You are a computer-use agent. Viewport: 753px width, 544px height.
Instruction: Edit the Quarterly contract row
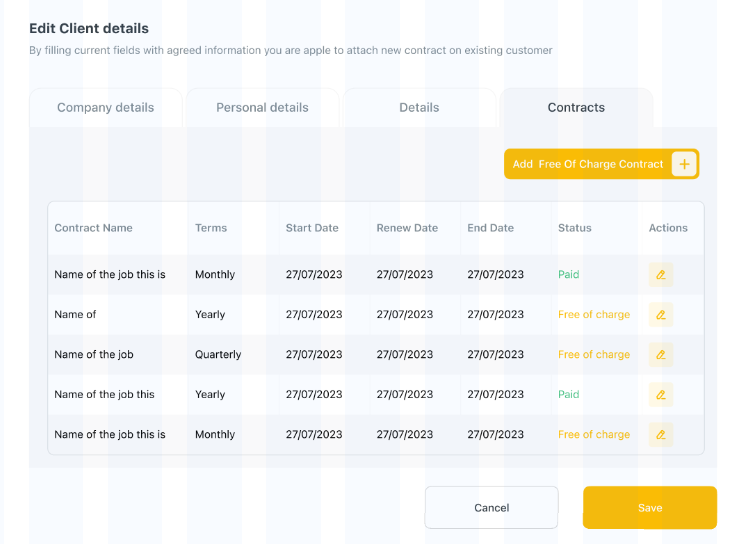click(660, 355)
